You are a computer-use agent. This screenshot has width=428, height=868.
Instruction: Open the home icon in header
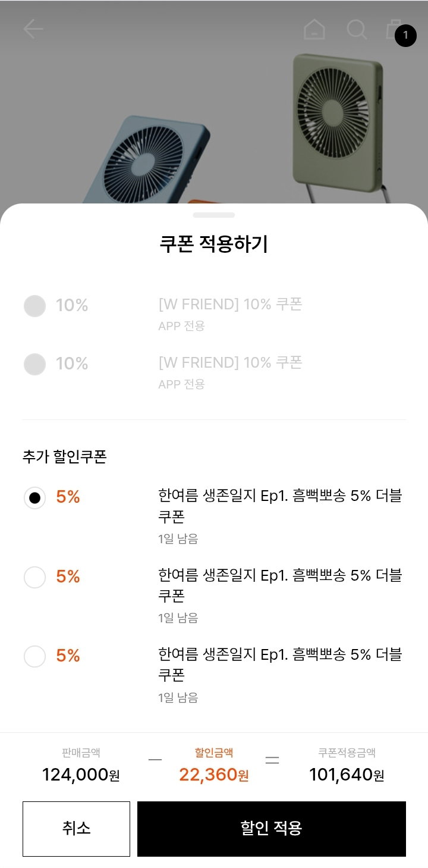point(314,29)
